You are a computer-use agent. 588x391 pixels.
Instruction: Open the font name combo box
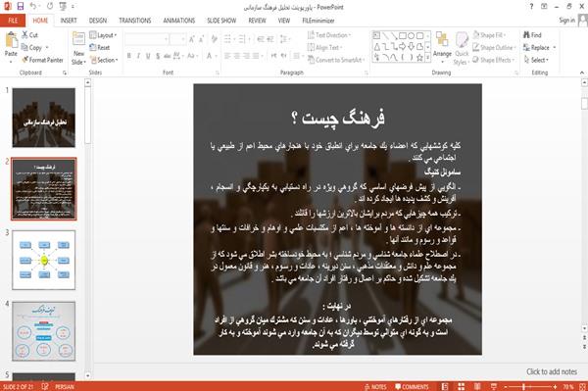[x=147, y=38]
